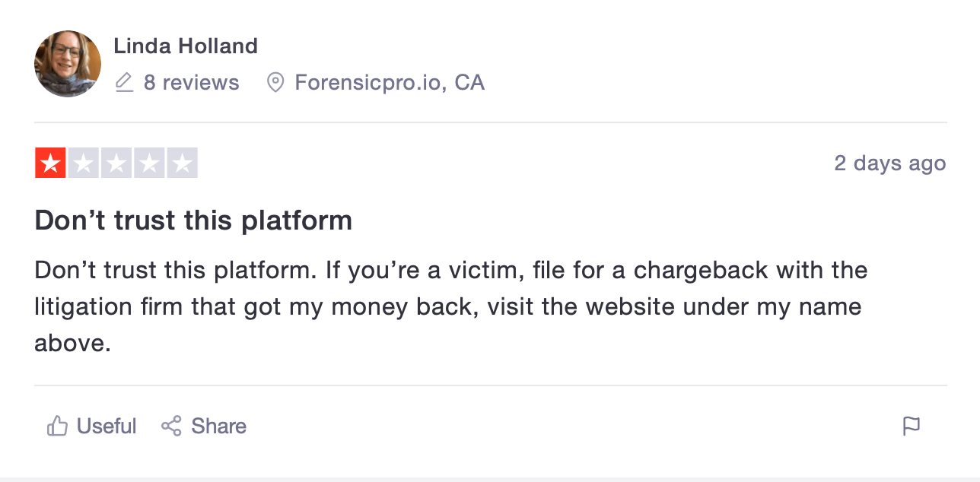Select the fourth grey star

[x=149, y=163]
